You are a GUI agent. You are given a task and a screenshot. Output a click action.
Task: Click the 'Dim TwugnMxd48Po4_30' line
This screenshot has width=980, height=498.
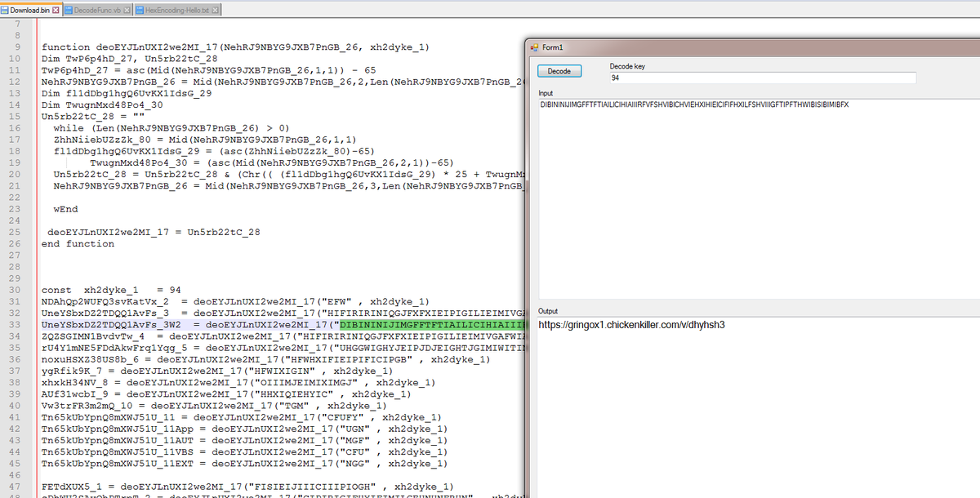click(102, 104)
